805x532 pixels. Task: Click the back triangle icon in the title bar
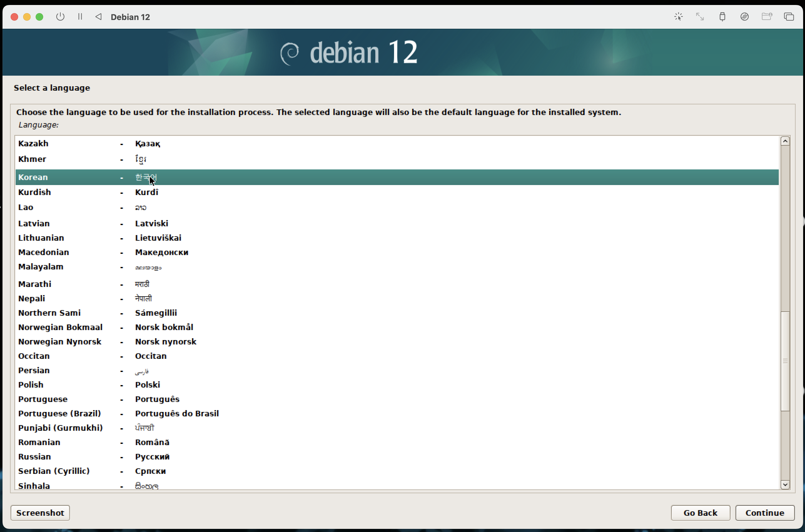point(99,17)
